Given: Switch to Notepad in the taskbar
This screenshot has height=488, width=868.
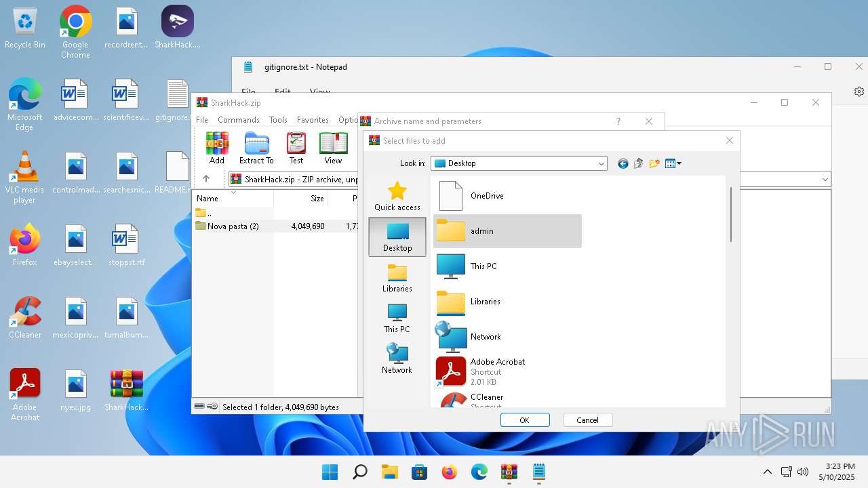Looking at the screenshot, I should (539, 472).
